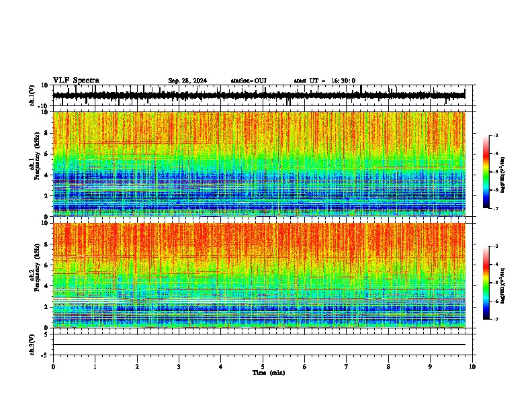Viewport: 532px width, 411px height.
Task: Click the "8" kHz tick on ch.1 frequency axis
Action: (46, 133)
